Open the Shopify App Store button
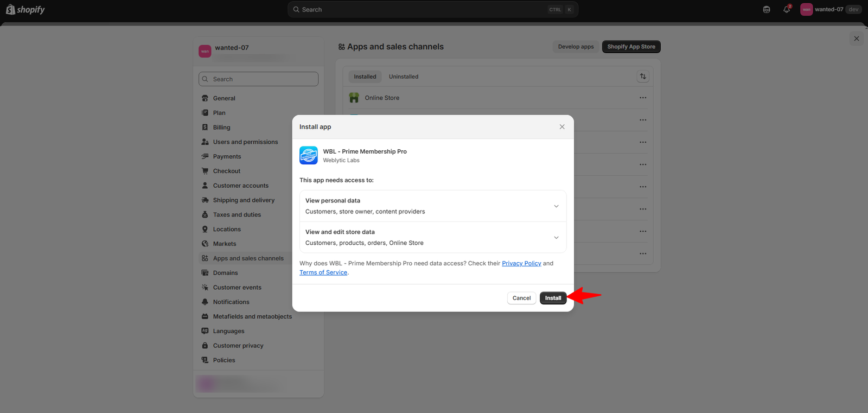Screen dimensions: 868x413 [631, 47]
